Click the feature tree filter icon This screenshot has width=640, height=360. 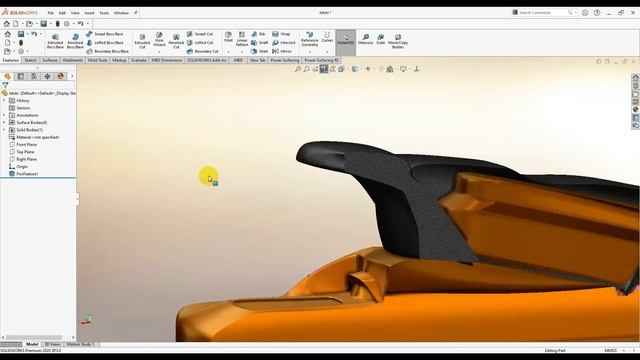pos(5,85)
